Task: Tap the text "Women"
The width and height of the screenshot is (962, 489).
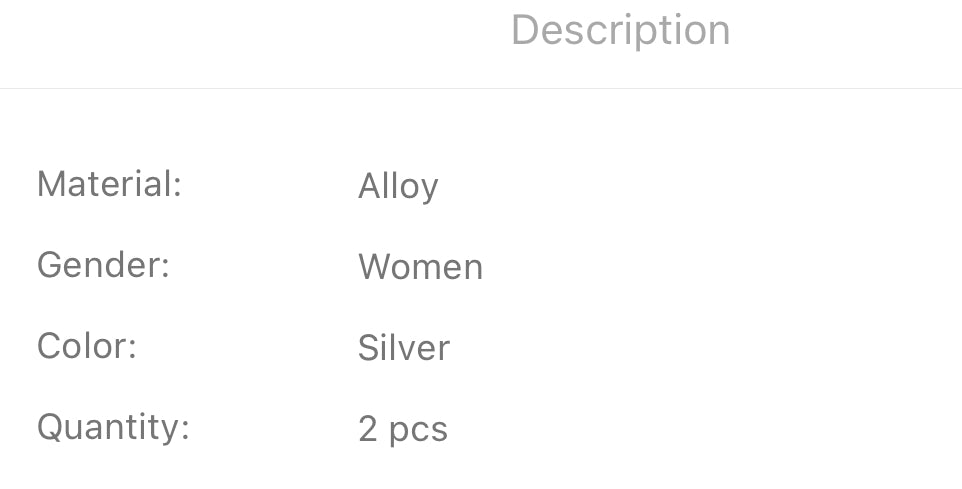Action: (420, 267)
